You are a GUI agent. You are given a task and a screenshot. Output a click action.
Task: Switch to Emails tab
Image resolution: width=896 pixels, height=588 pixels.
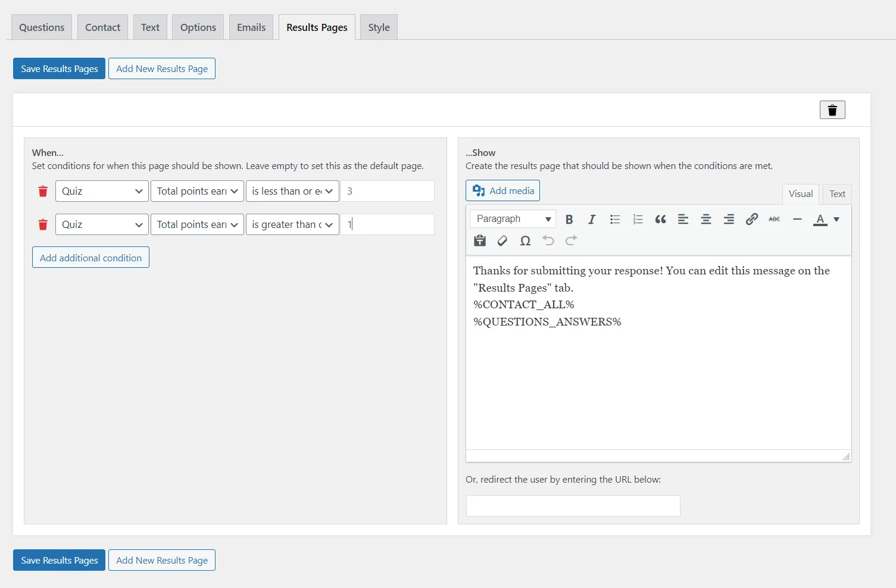point(251,27)
